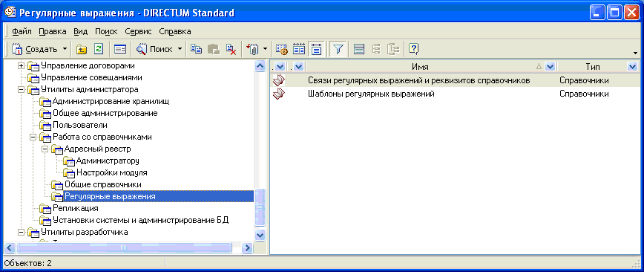Screen dimensions: 644x272
Task: Select Регулярные выражения folder
Action: 110,196
